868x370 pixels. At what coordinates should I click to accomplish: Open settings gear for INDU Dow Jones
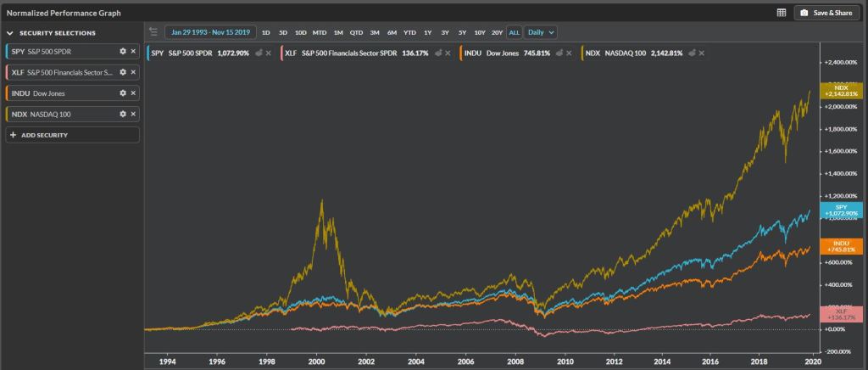tap(123, 92)
